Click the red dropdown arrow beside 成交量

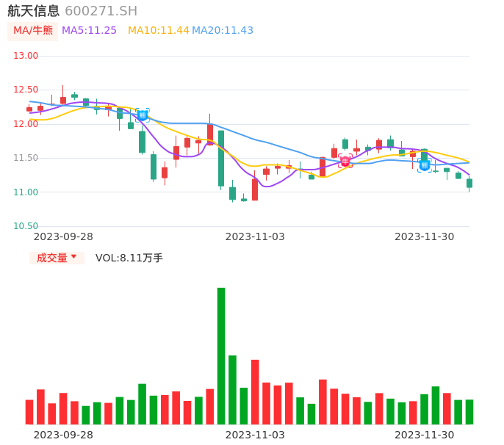tap(73, 257)
